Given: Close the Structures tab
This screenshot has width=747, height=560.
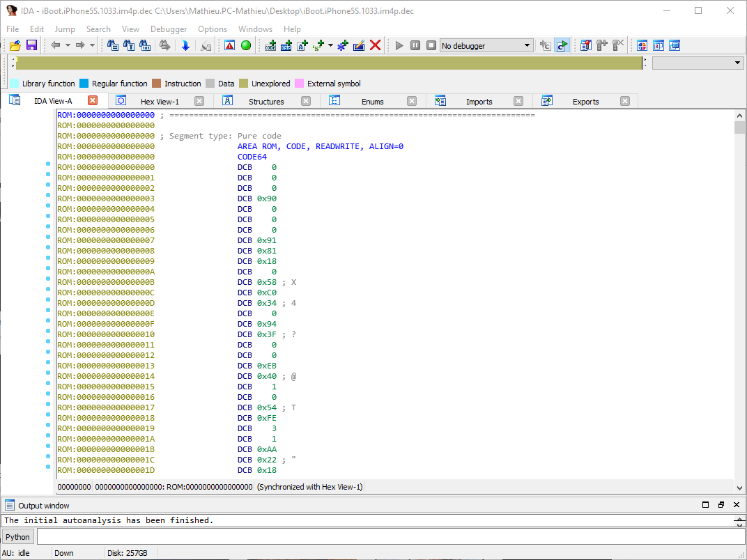Looking at the screenshot, I should click(x=306, y=101).
